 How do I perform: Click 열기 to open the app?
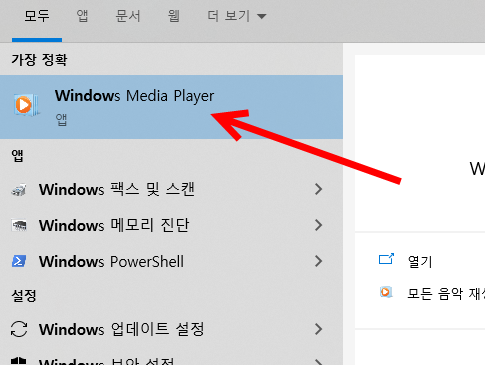[420, 261]
